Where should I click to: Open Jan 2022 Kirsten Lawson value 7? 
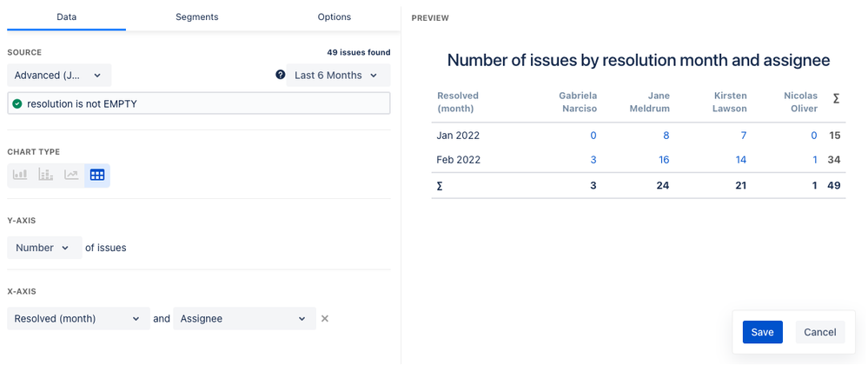743,136
